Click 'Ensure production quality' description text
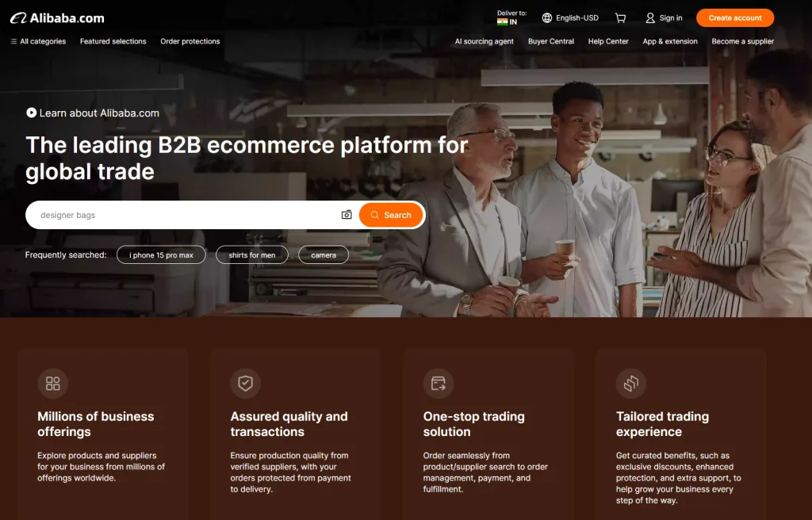This screenshot has width=812, height=520. pos(290,472)
